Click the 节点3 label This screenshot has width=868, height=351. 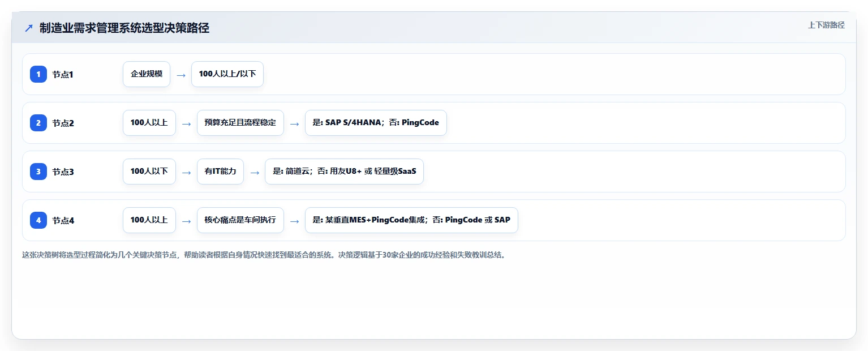tap(63, 172)
